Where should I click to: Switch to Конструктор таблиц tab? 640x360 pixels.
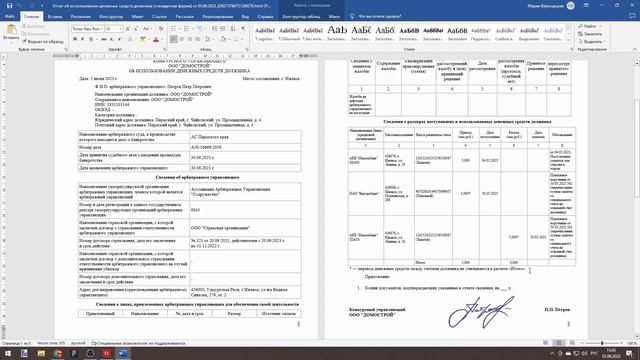tap(301, 16)
